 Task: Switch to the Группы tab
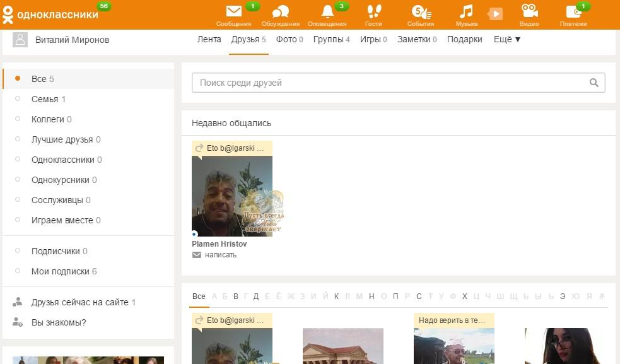pos(327,39)
